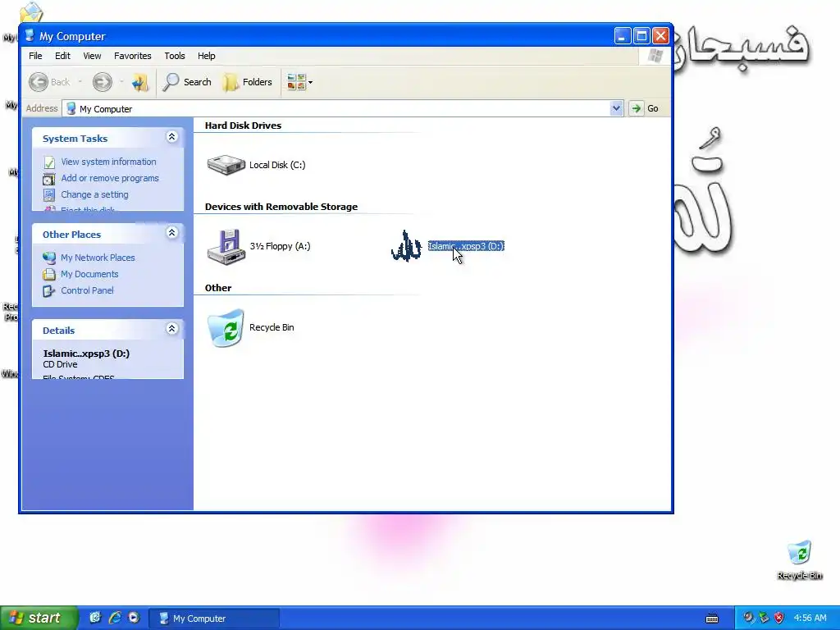Open Control Panel link

87,290
